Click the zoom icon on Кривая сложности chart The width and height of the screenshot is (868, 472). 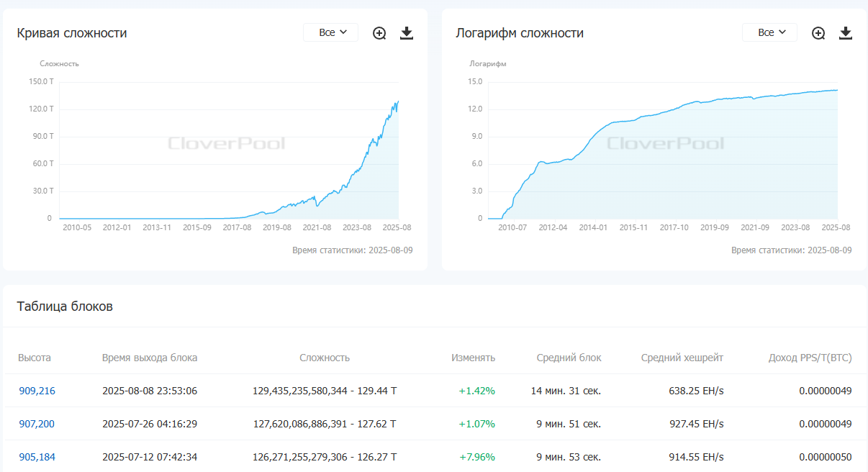point(379,32)
